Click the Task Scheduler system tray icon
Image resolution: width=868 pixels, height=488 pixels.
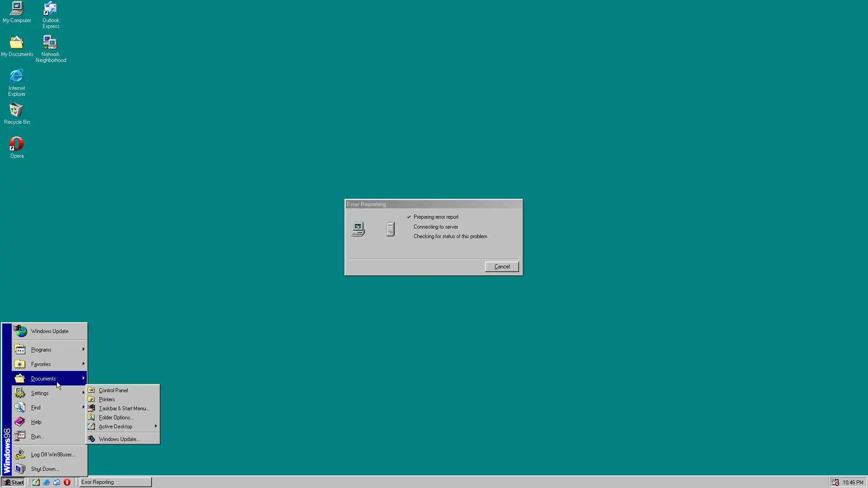pyautogui.click(x=835, y=482)
